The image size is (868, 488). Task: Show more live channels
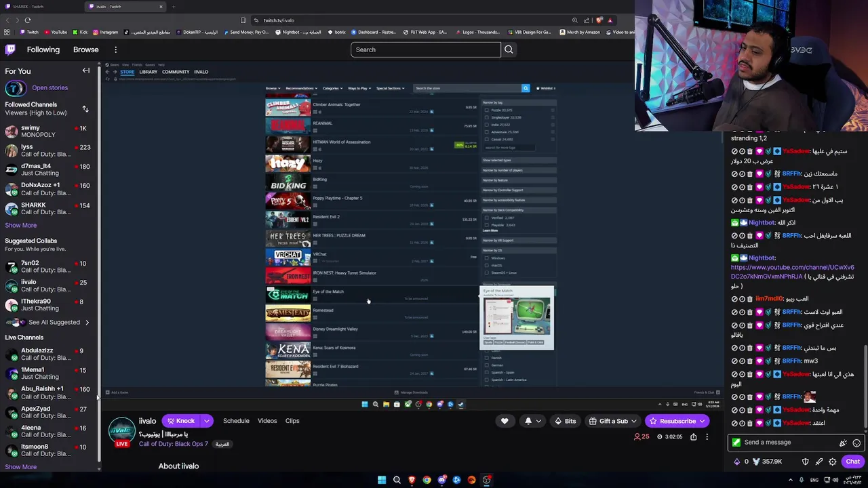(21, 467)
